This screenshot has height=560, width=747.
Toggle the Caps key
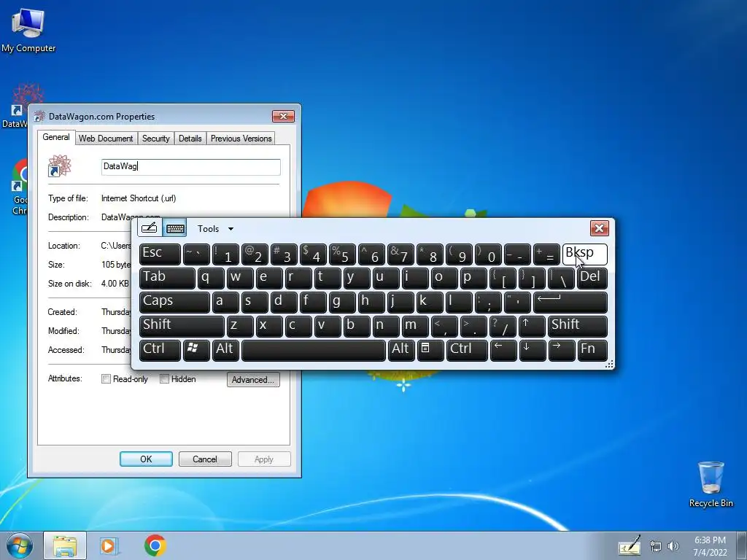point(174,303)
